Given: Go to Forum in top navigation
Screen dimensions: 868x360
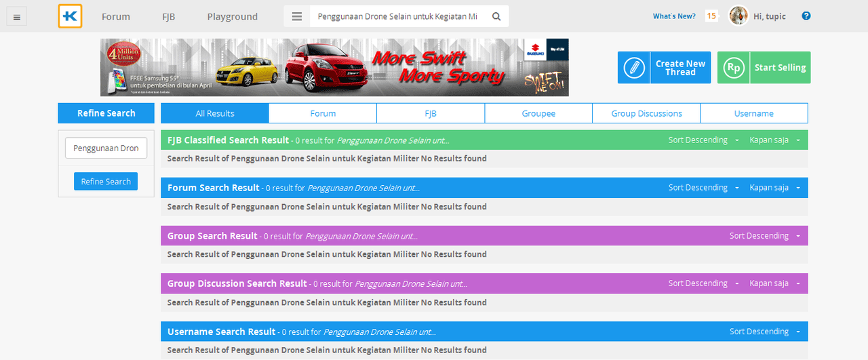Looking at the screenshot, I should coord(116,17).
